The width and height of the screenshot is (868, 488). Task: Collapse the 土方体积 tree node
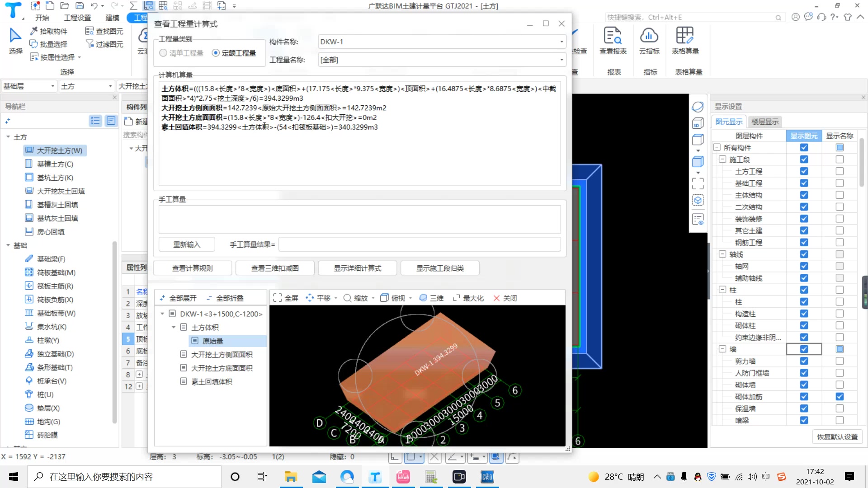173,327
